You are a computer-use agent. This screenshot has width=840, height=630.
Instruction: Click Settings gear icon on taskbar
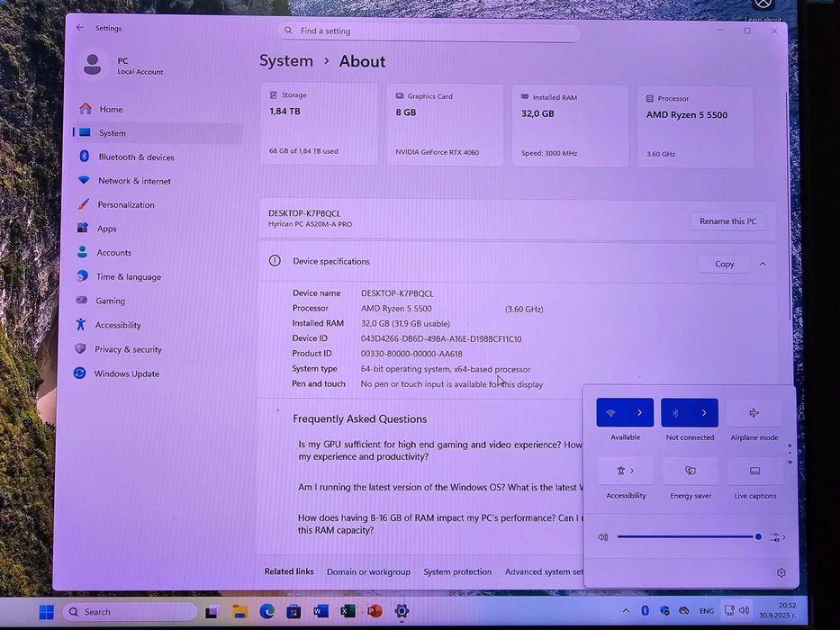402,611
